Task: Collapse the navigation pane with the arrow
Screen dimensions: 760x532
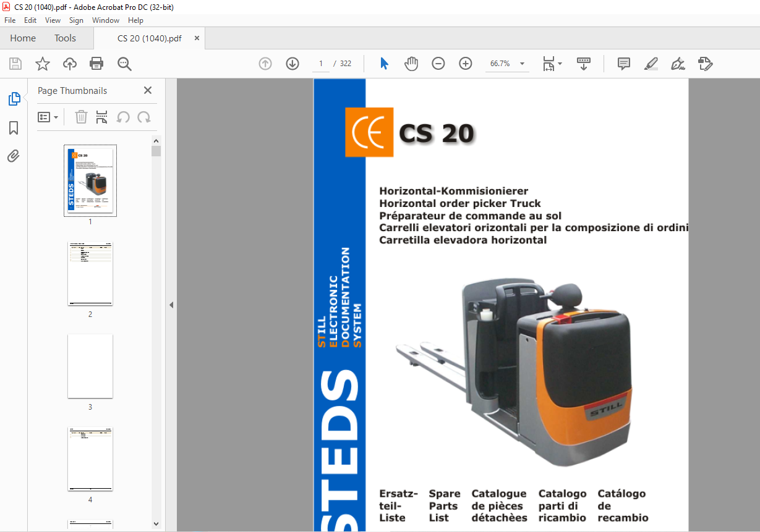Action: [171, 305]
